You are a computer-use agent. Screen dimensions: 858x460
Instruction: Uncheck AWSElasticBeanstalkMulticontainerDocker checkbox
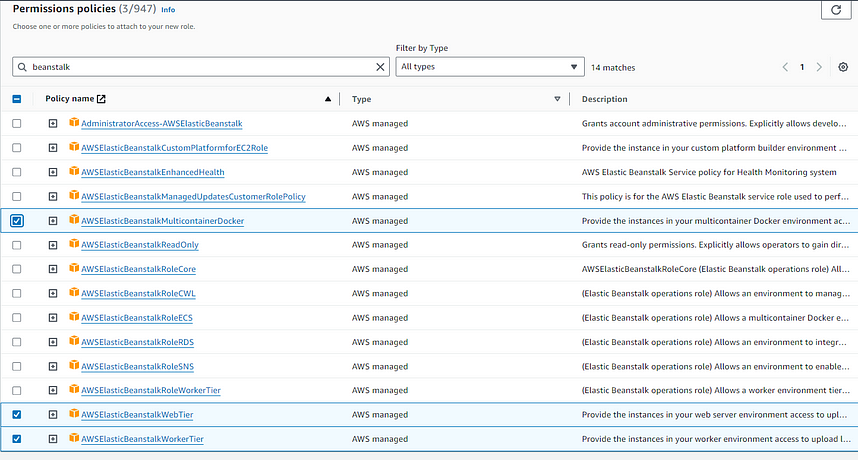coord(16,221)
